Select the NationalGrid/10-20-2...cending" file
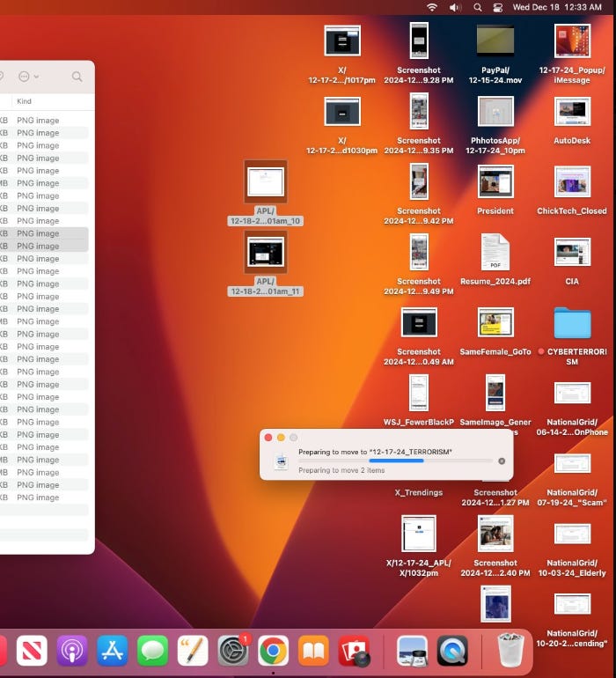Screen dimensions: 616x678 pyautogui.click(x=572, y=604)
